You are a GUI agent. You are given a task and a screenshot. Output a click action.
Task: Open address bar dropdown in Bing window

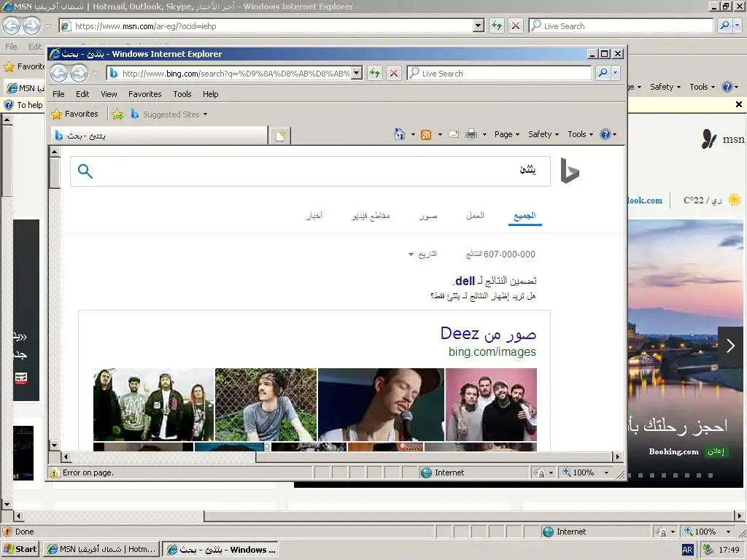(x=357, y=74)
